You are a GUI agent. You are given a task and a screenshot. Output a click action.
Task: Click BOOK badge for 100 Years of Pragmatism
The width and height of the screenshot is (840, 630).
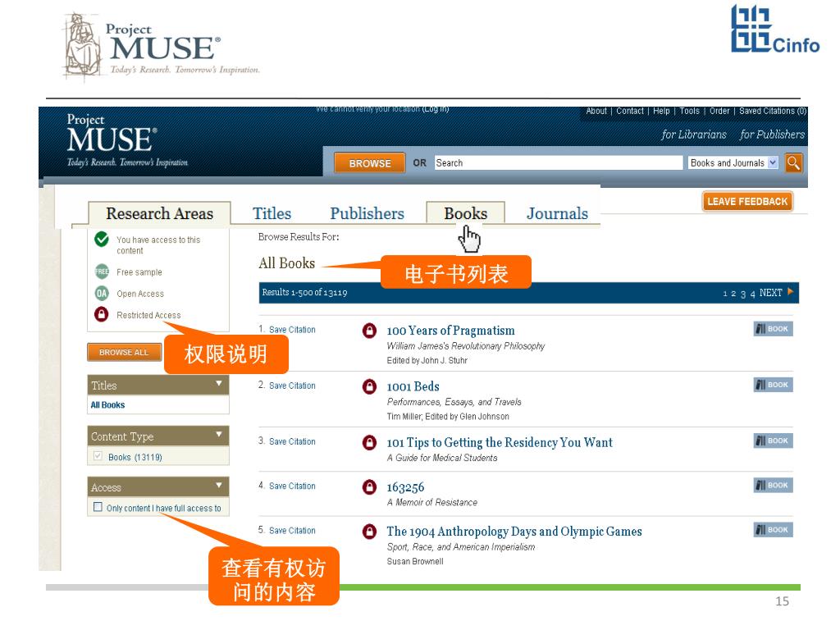[773, 329]
